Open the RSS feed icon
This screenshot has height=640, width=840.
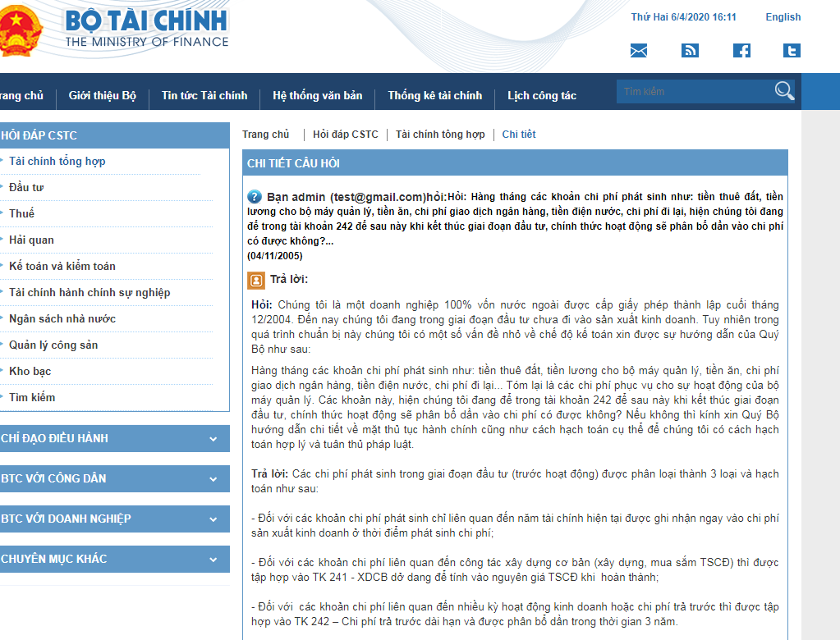[690, 51]
